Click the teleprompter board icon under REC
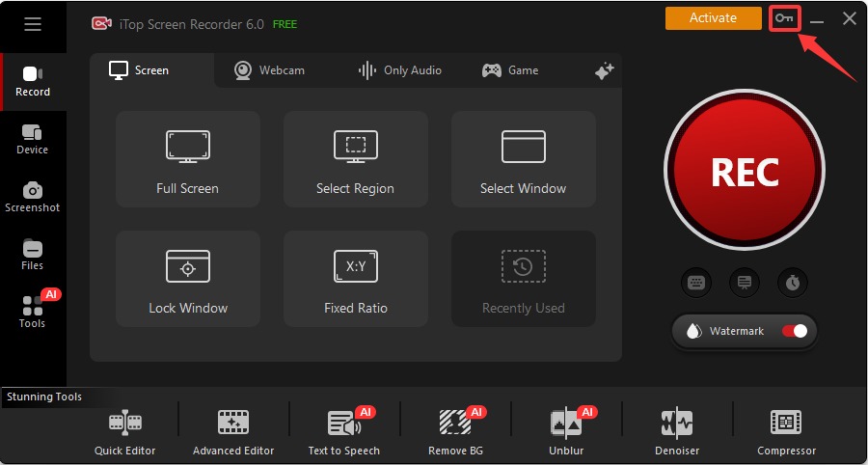This screenshot has width=868, height=465. point(745,283)
